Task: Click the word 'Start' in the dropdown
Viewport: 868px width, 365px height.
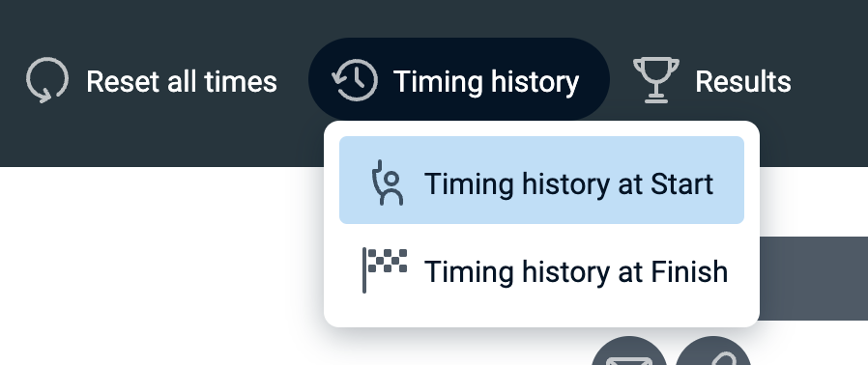Action: (681, 183)
